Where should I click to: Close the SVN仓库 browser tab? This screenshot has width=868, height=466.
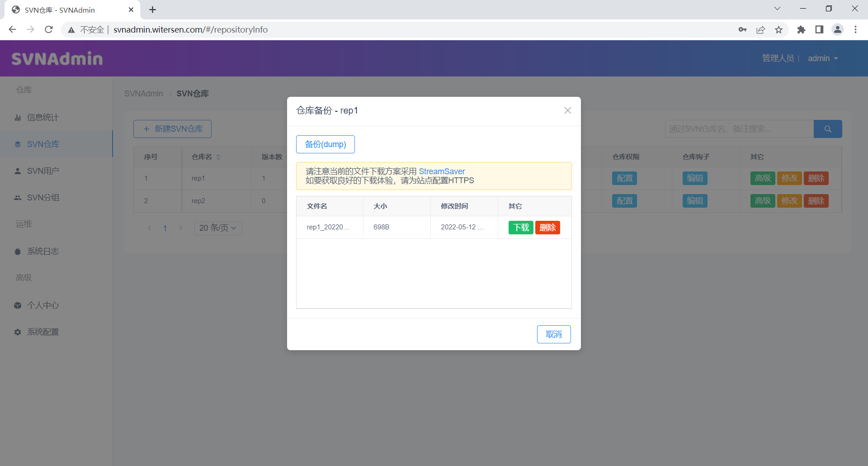point(131,10)
